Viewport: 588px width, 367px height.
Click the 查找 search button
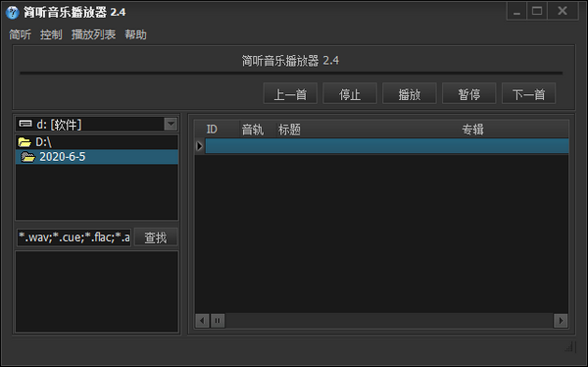click(156, 237)
